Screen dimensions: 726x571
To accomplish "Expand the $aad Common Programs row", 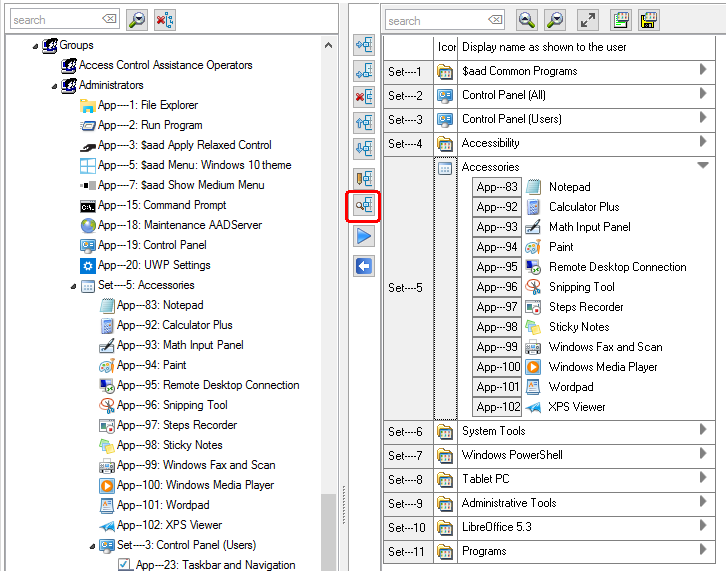I will click(x=703, y=70).
